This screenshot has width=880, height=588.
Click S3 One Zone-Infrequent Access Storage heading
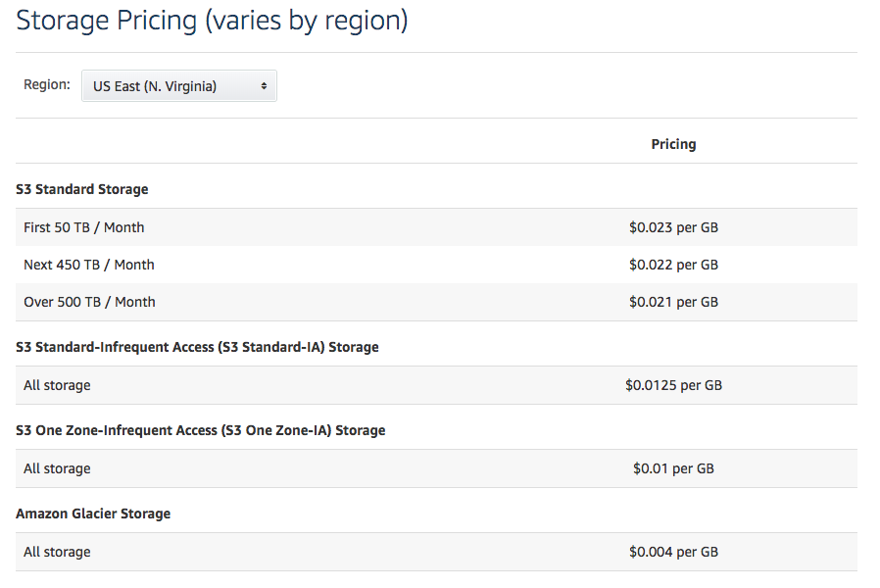coord(201,430)
